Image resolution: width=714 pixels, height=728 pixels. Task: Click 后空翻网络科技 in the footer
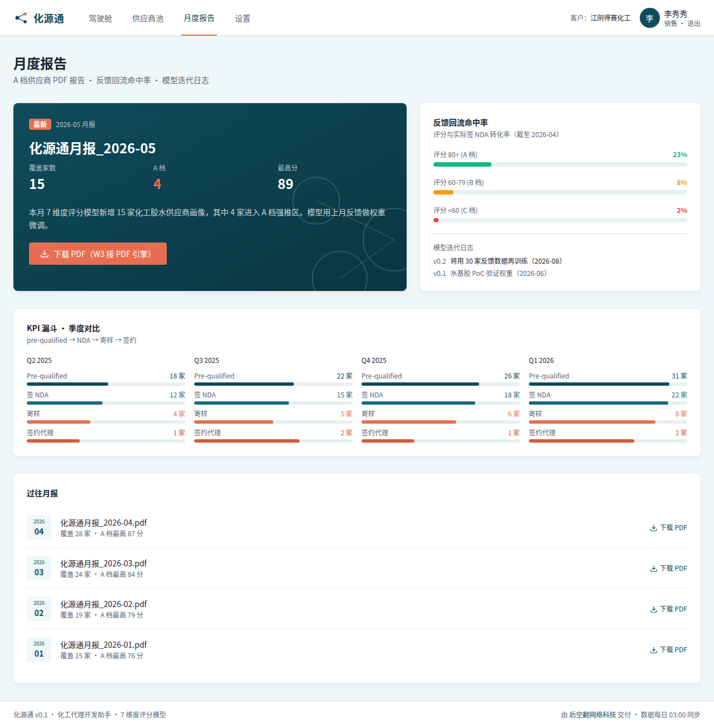click(x=592, y=715)
